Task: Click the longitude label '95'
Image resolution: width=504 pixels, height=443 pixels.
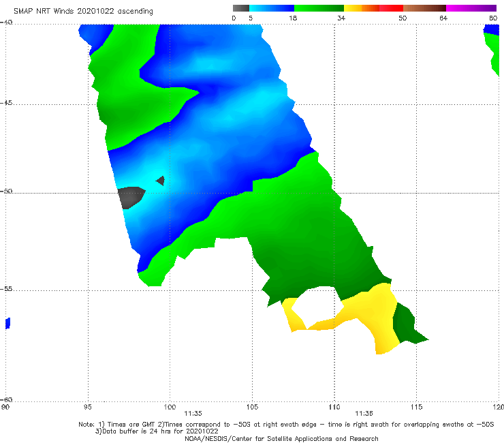Action: (x=87, y=407)
